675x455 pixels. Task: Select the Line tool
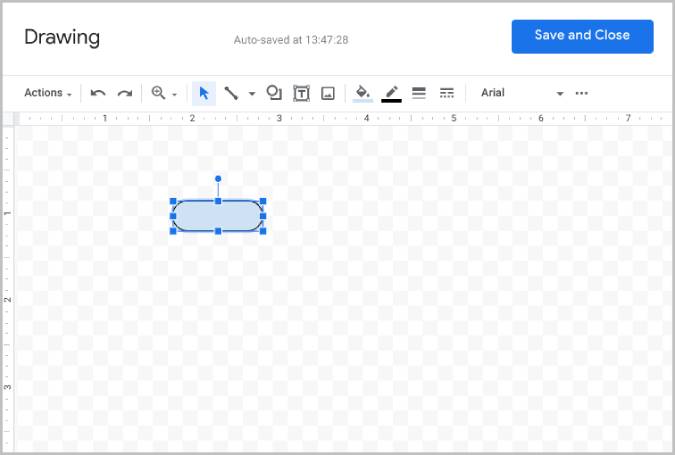(231, 93)
